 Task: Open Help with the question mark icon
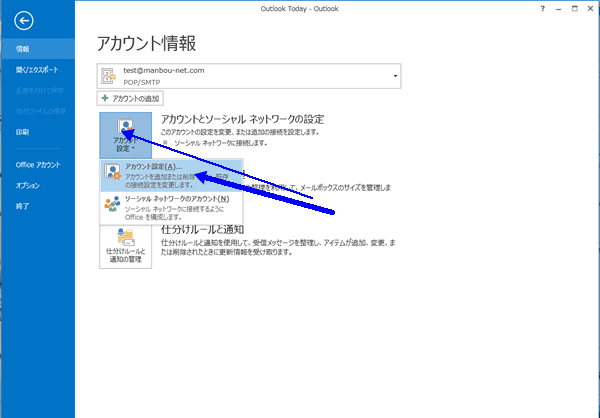pos(543,9)
